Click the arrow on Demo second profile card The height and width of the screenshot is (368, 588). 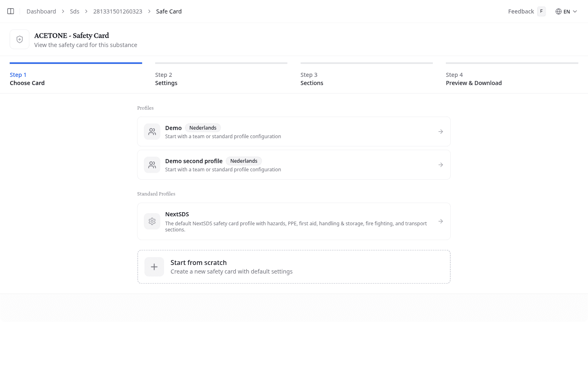pyautogui.click(x=441, y=164)
